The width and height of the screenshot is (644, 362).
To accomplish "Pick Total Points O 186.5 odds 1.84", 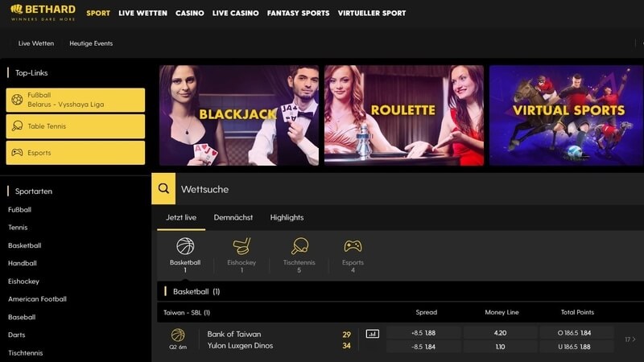I will pos(576,333).
